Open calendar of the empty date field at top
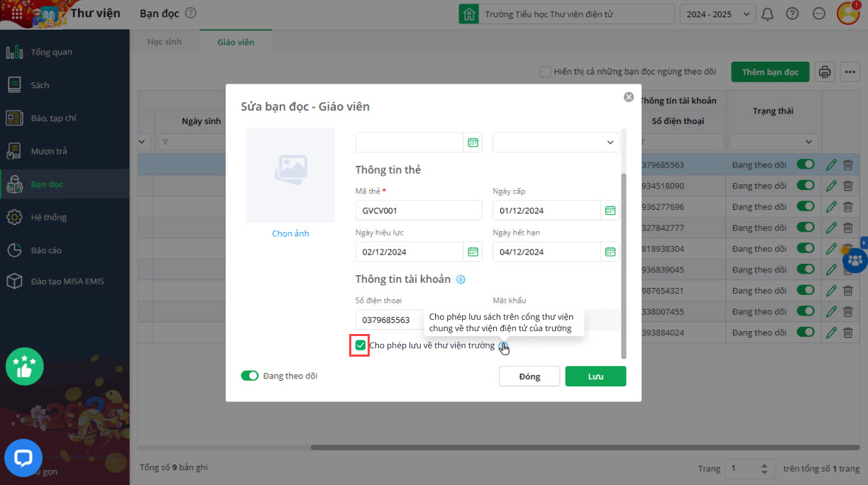Viewport: 868px width, 485px height. tap(473, 143)
